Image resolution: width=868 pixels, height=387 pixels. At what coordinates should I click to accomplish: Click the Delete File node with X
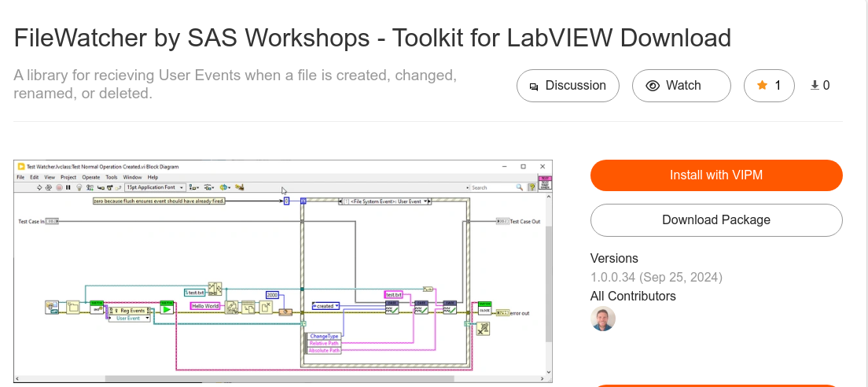[266, 308]
